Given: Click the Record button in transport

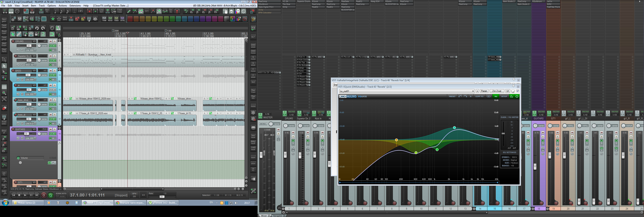Looking at the screenshot, I should tap(43, 195).
